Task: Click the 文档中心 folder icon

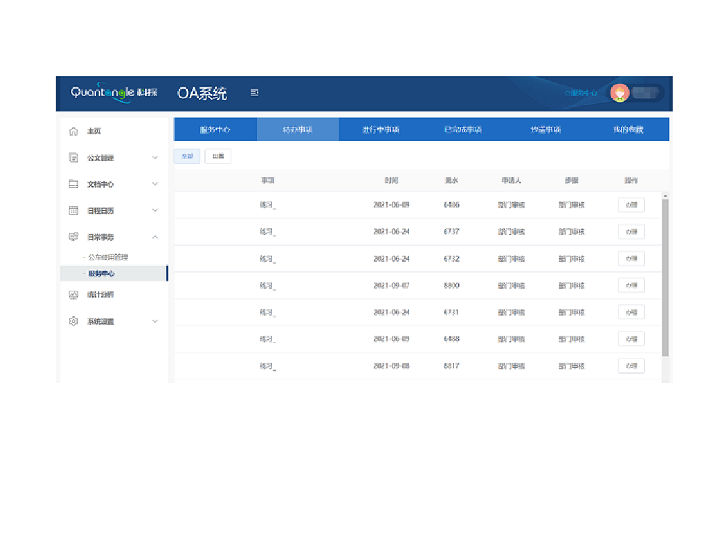Action: pos(73,184)
